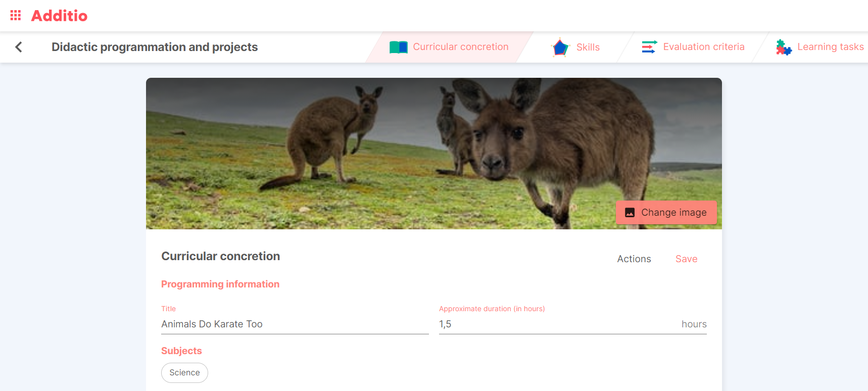Save the curricular concretion
Screen dimensions: 868x391
[x=686, y=259]
